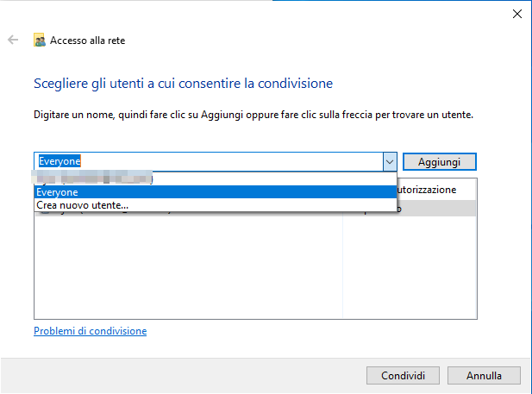Cancel with the Annulla button
The image size is (532, 394).
click(x=484, y=376)
